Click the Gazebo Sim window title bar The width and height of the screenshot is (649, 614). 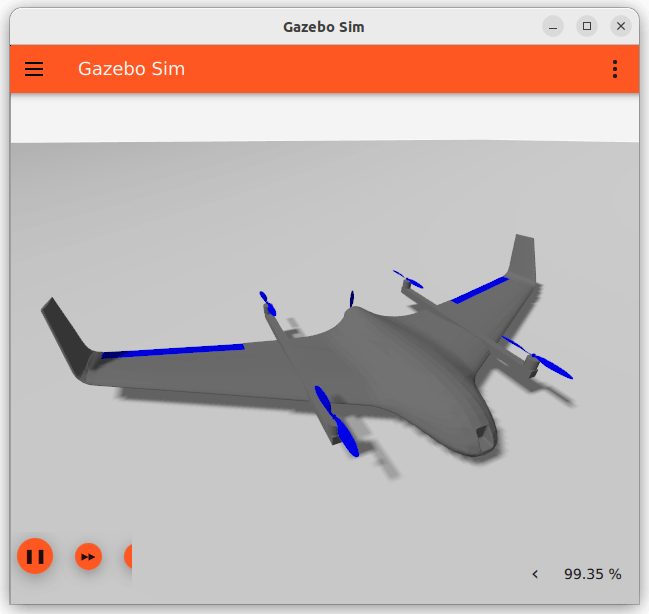tap(323, 26)
